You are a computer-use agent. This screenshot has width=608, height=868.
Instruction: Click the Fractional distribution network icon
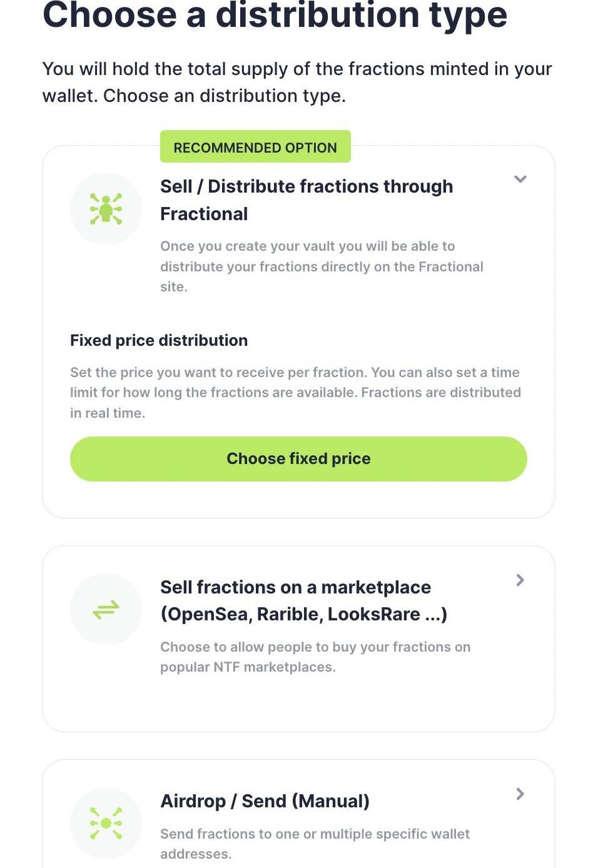(x=106, y=209)
